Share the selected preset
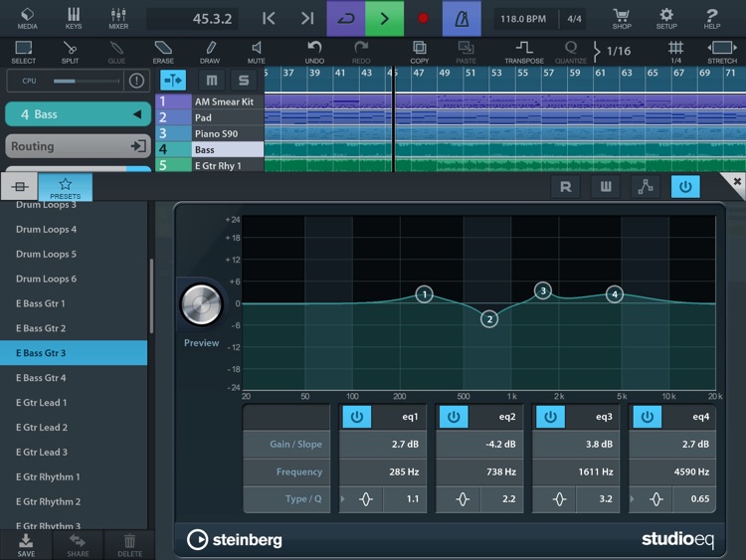Image resolution: width=746 pixels, height=560 pixels. click(x=78, y=545)
